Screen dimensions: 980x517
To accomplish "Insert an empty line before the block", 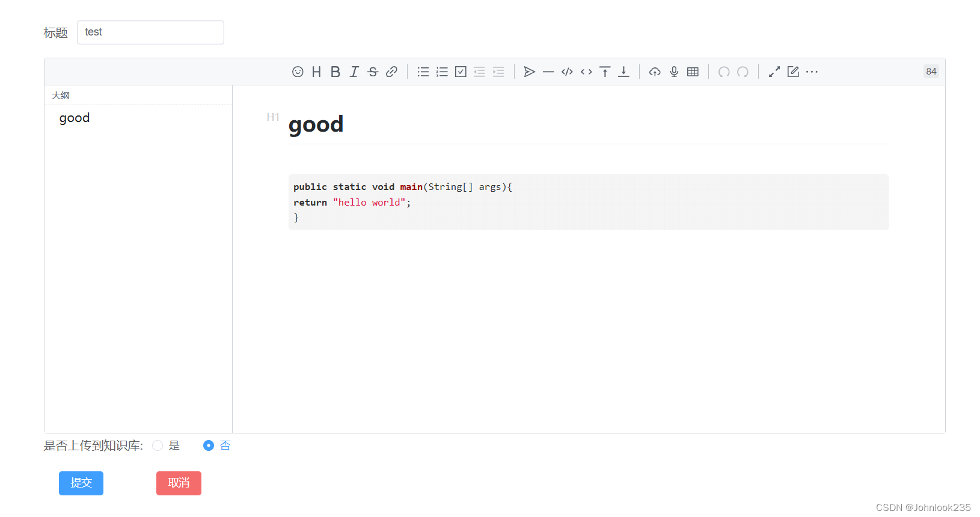I will (x=605, y=72).
